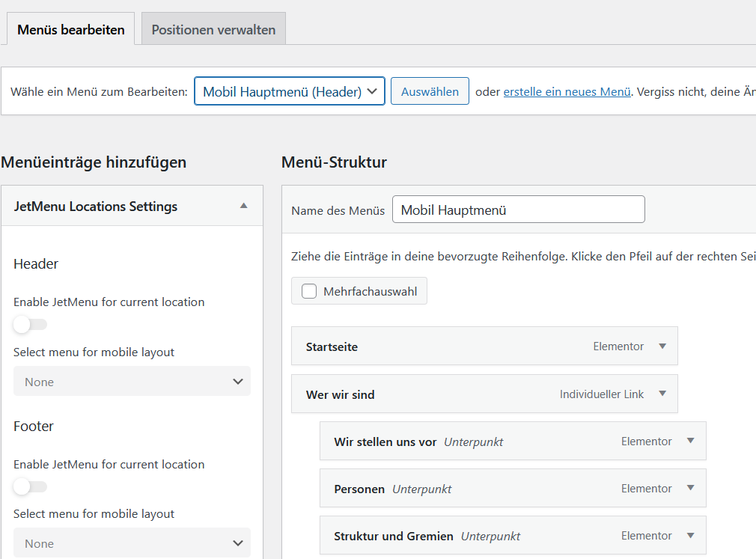Click the Header section label

click(x=36, y=263)
